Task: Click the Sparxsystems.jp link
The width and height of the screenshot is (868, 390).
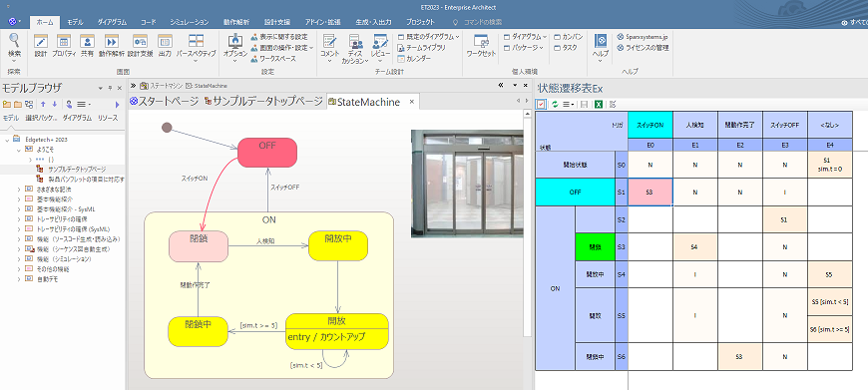Action: tap(644, 37)
